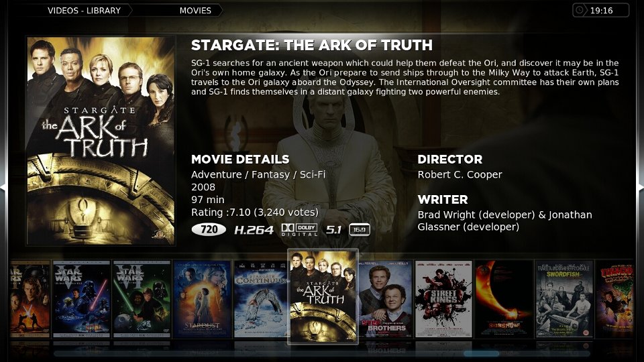Pick the Swordfish movie poster
The width and height of the screenshot is (644, 362).
564,299
